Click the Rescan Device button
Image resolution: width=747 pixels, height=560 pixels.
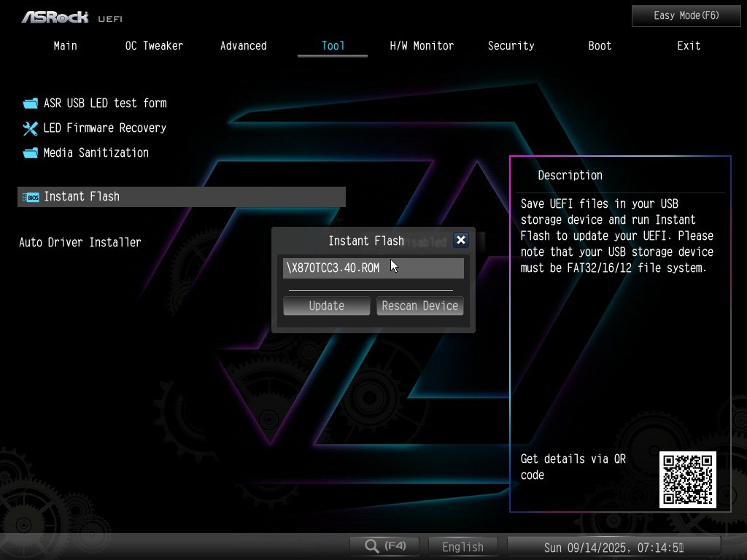[x=419, y=306]
